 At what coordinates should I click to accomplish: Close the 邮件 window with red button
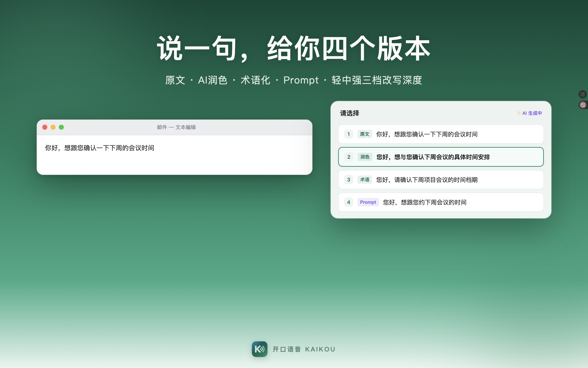[45, 127]
